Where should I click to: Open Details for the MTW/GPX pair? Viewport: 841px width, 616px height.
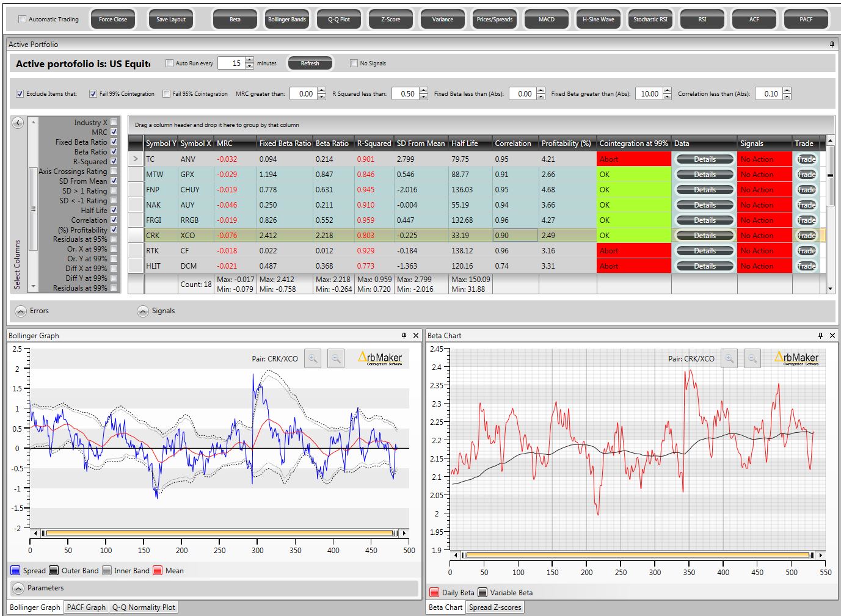704,175
